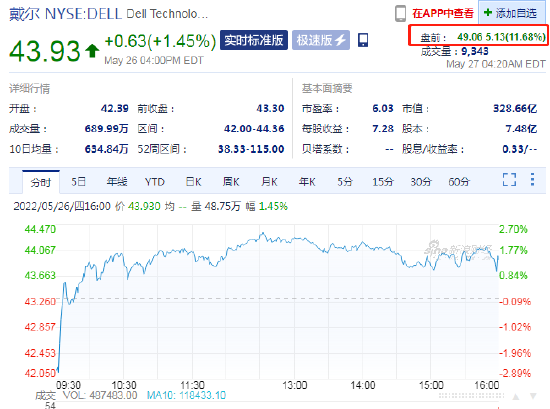Click the MA10: 118433.10 indicator label
This screenshot has height=409, width=550.
[x=186, y=396]
